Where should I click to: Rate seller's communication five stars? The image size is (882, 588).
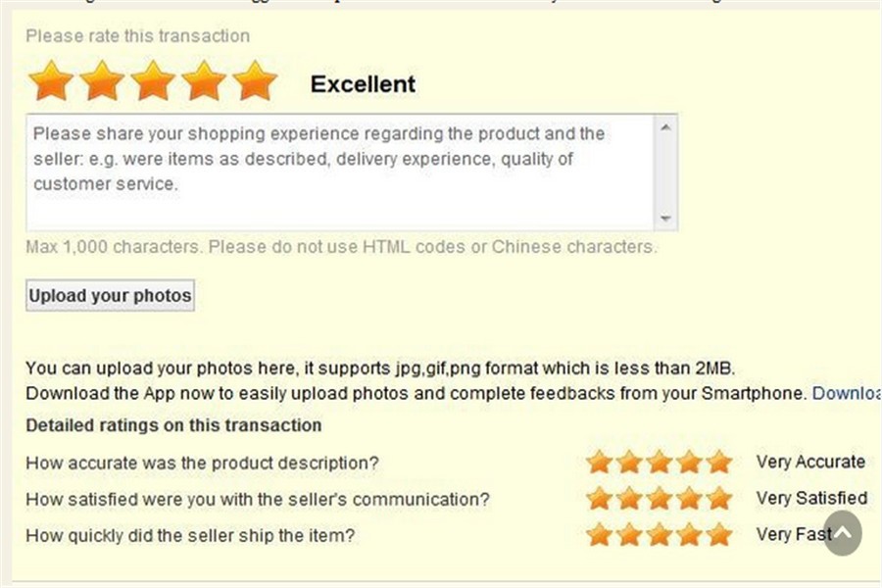(719, 499)
